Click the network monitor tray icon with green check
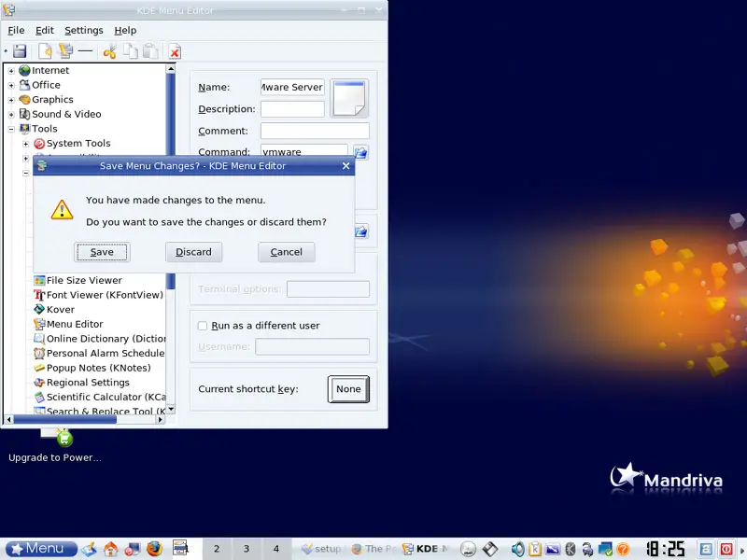747x560 pixels. (605, 549)
